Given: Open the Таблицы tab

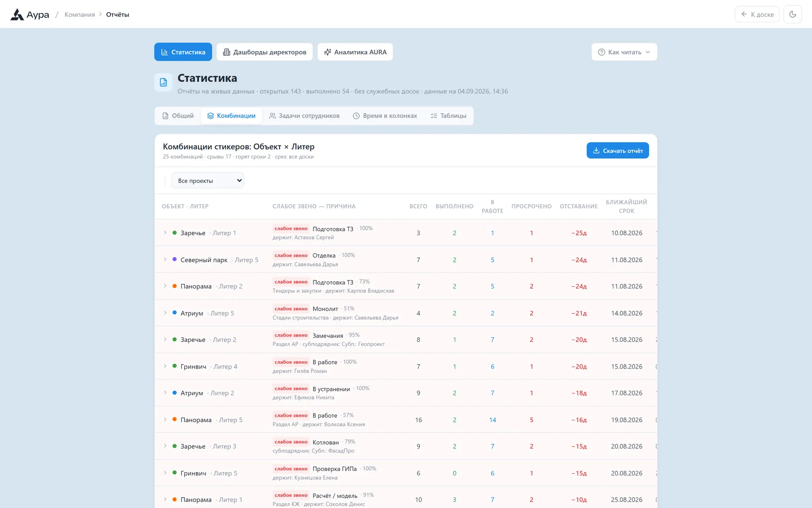Looking at the screenshot, I should tap(448, 116).
